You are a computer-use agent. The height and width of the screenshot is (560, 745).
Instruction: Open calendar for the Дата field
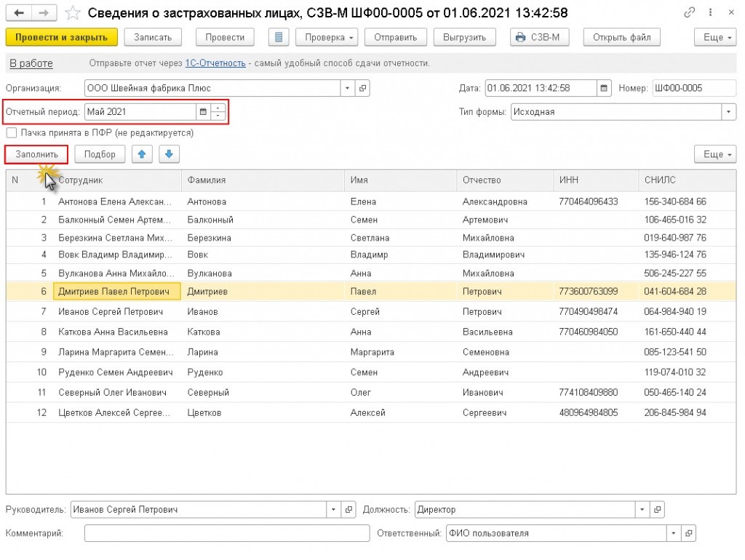click(604, 89)
